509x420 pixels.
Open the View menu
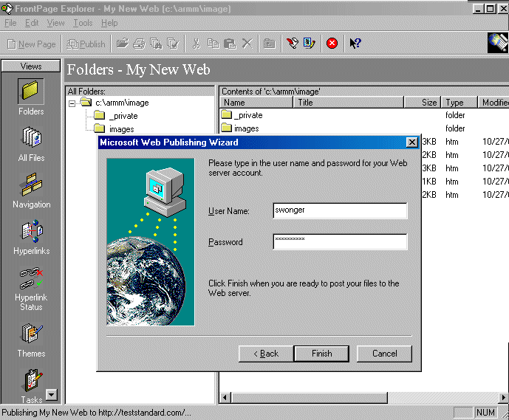(x=55, y=23)
